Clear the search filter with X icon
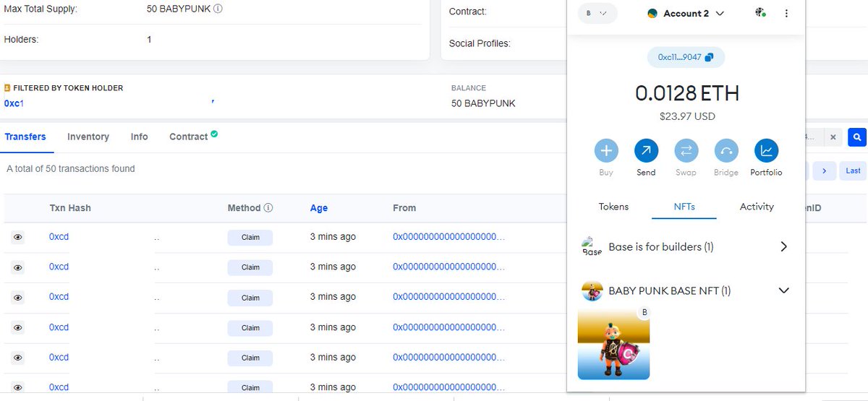 tap(833, 137)
